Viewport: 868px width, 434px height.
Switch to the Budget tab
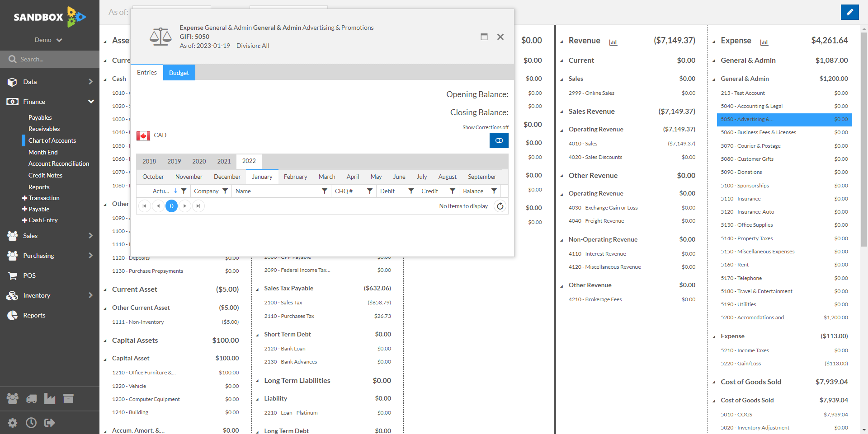[x=179, y=72]
